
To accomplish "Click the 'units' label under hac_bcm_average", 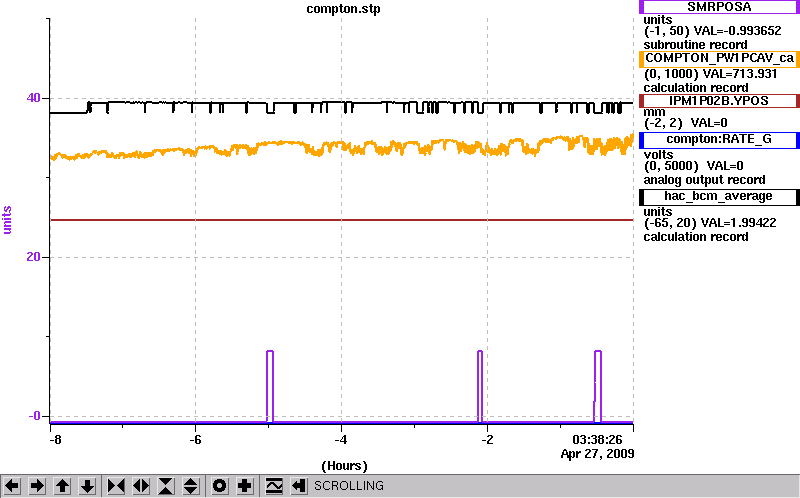I will (x=658, y=212).
